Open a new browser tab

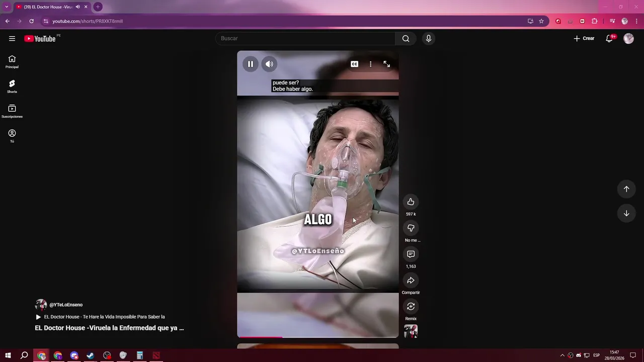point(98,7)
